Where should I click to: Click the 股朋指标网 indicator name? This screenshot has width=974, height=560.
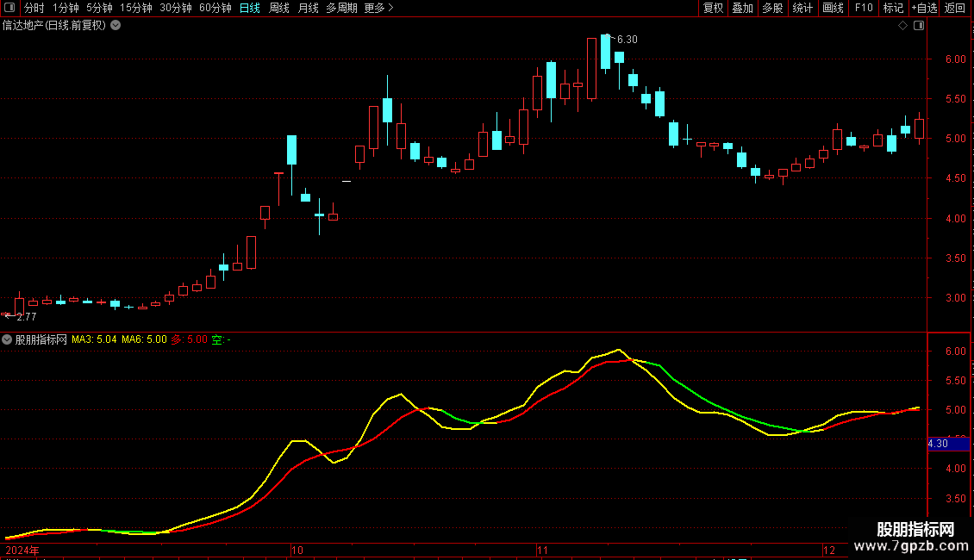(41, 339)
